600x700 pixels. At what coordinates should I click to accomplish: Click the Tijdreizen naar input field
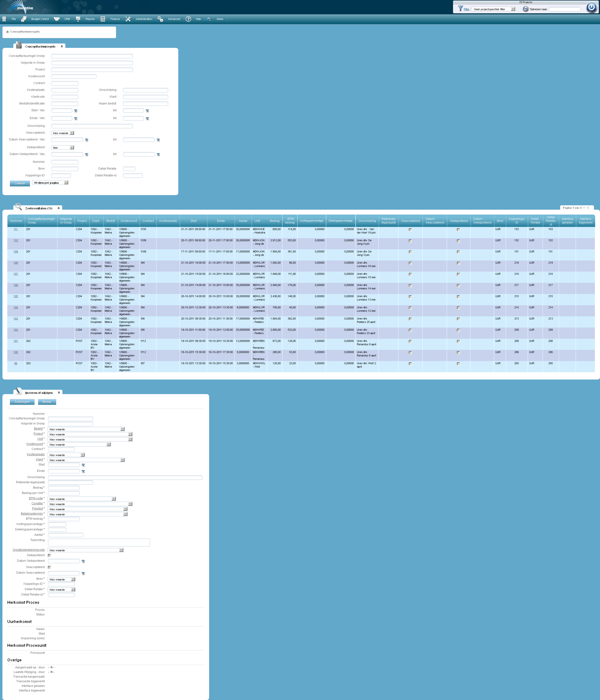[x=565, y=9]
